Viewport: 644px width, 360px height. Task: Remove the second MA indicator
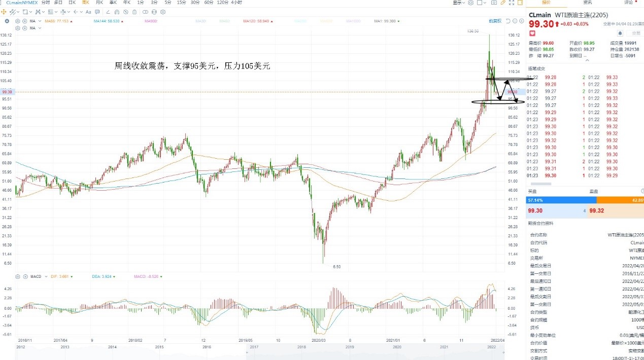click(24, 28)
